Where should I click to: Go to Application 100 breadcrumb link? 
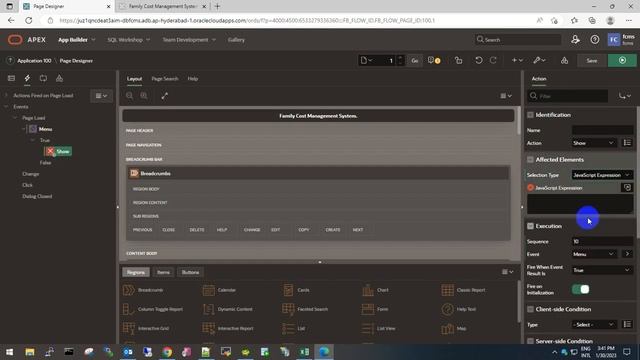(x=34, y=60)
